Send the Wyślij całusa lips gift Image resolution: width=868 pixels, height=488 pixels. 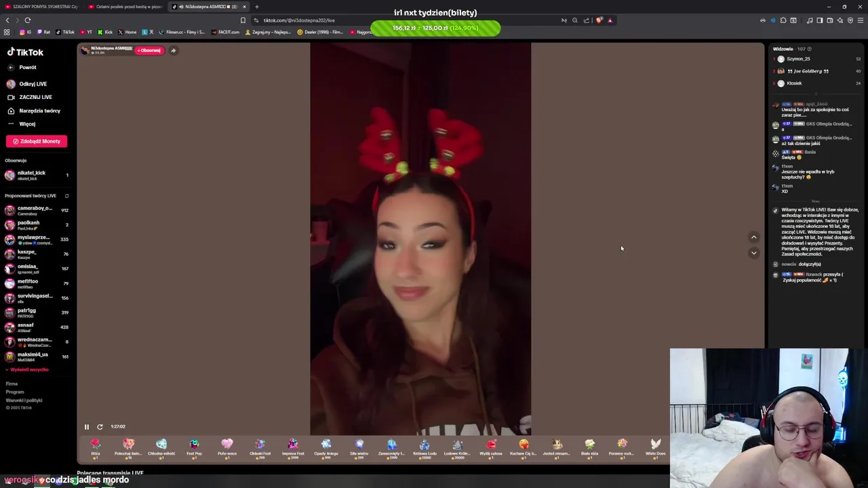click(491, 449)
